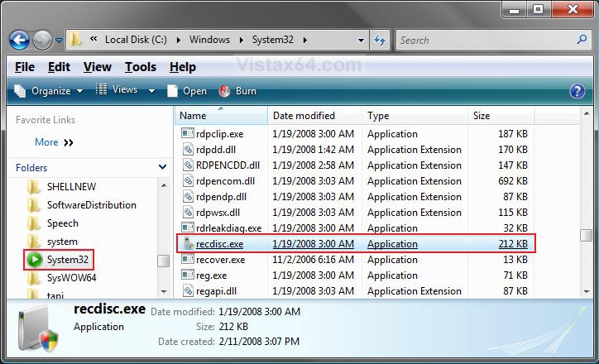Open the Organize toolbar menu
The image size is (599, 364).
pyautogui.click(x=49, y=91)
